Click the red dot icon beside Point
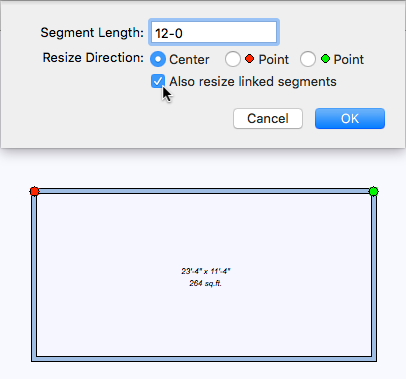This screenshot has height=379, width=406. point(249,59)
